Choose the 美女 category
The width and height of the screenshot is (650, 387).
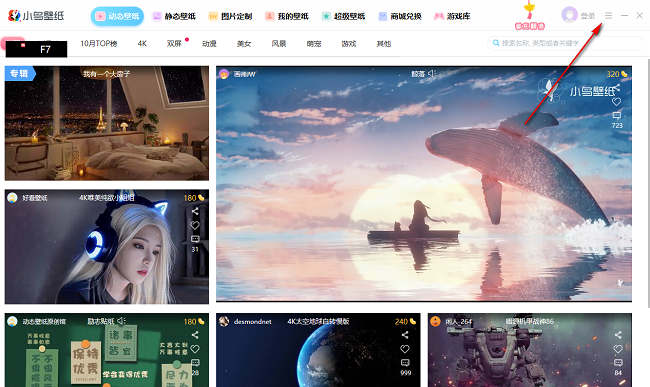pos(244,44)
